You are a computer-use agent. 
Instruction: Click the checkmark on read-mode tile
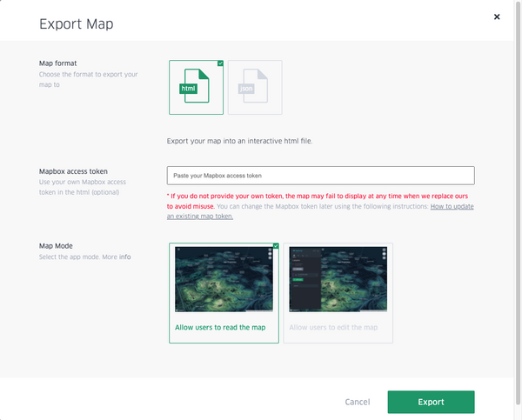(x=276, y=247)
